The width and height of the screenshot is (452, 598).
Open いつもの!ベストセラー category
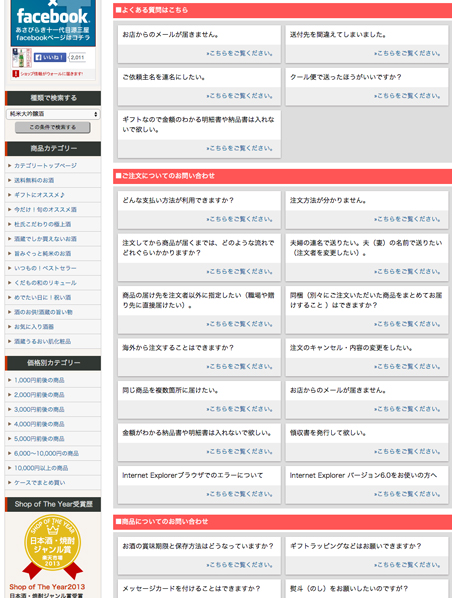(45, 268)
